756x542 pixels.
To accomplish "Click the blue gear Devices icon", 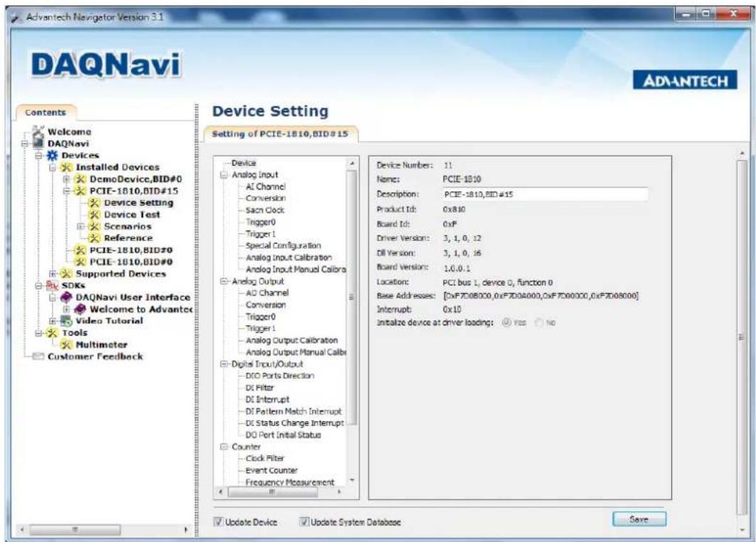I will [x=52, y=155].
